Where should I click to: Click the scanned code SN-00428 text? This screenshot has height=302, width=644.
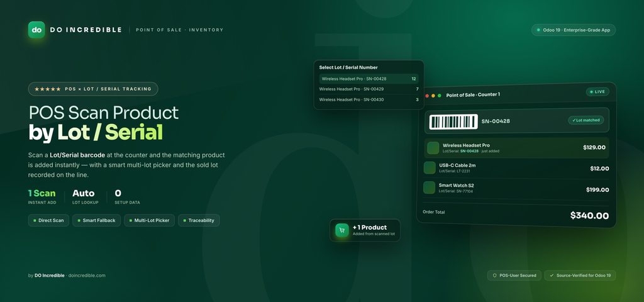pos(496,121)
